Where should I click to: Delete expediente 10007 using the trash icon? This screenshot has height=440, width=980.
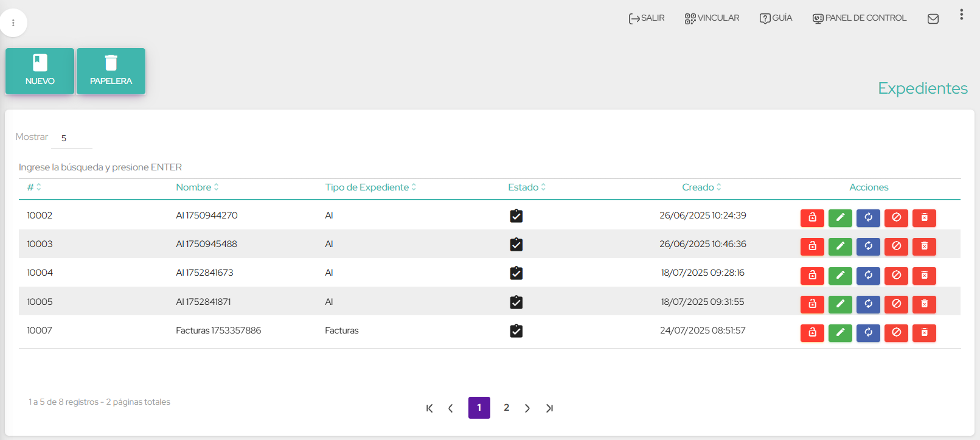point(924,332)
